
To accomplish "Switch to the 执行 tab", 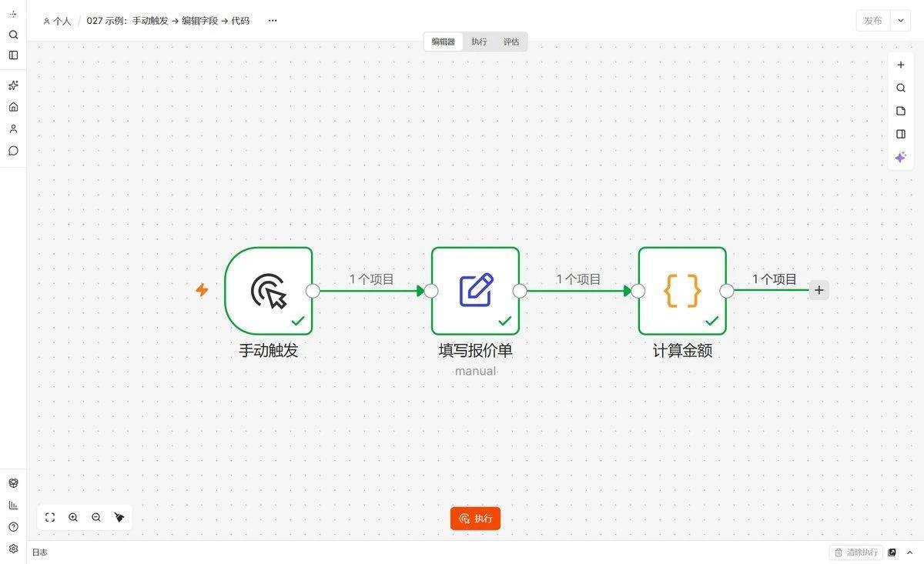I will (x=480, y=42).
